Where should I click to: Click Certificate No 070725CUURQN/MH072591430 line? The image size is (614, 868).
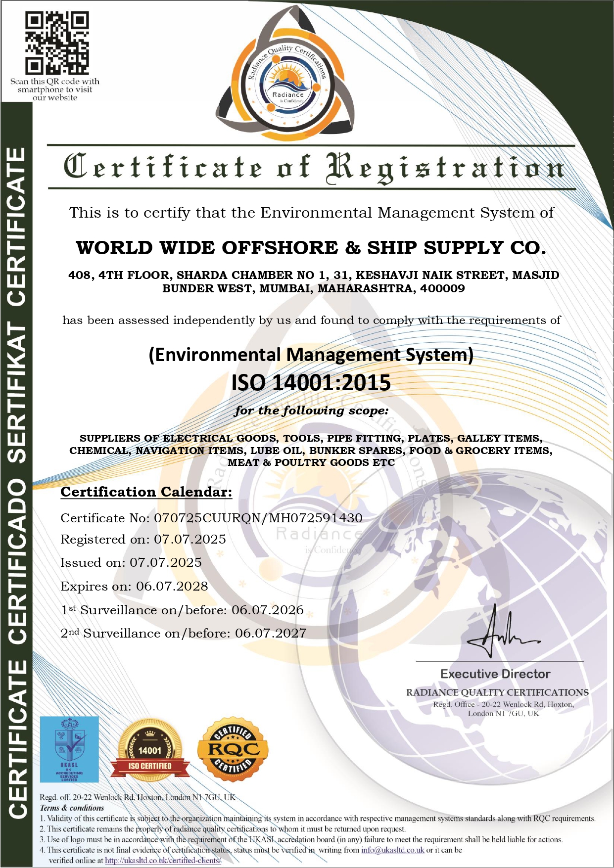click(211, 518)
